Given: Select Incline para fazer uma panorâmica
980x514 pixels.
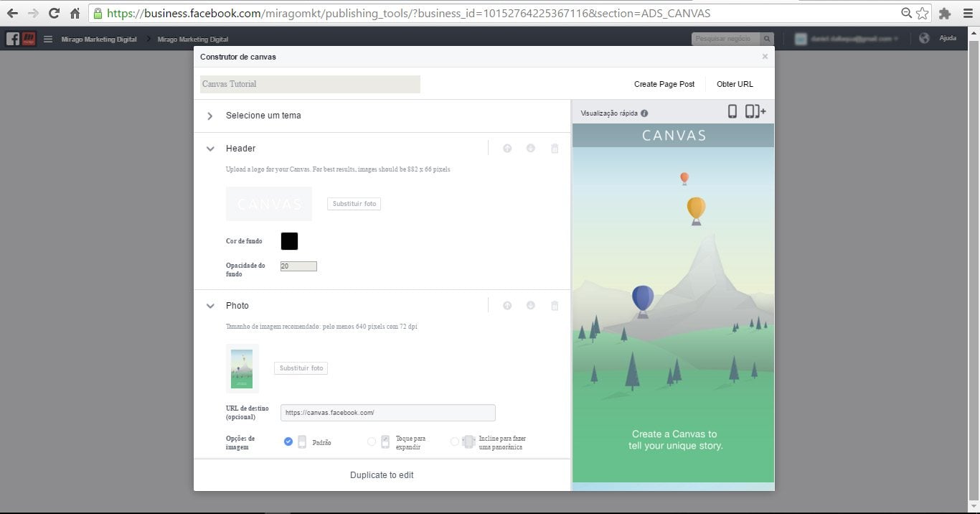Looking at the screenshot, I should tap(455, 441).
